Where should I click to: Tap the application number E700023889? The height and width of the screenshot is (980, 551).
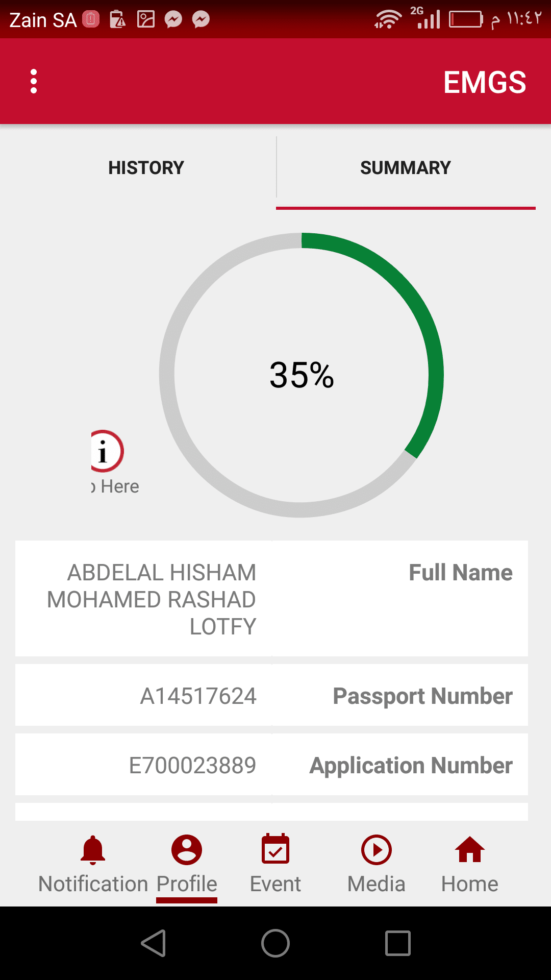[192, 766]
